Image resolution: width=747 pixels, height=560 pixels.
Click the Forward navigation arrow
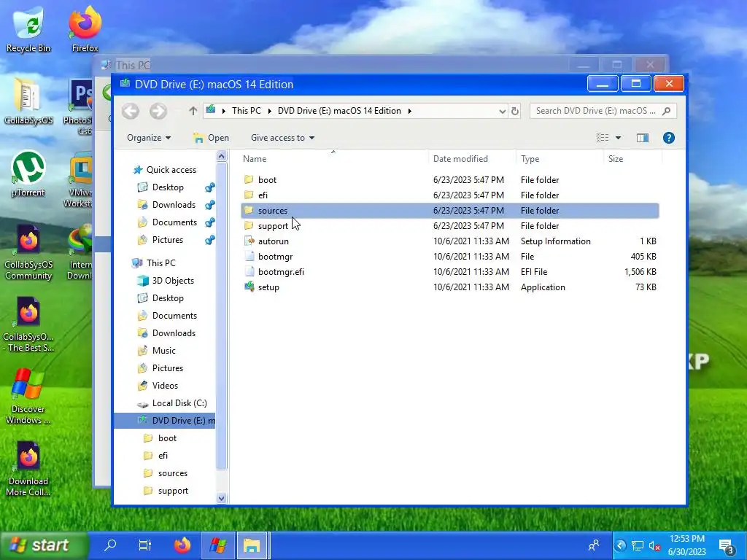point(158,111)
